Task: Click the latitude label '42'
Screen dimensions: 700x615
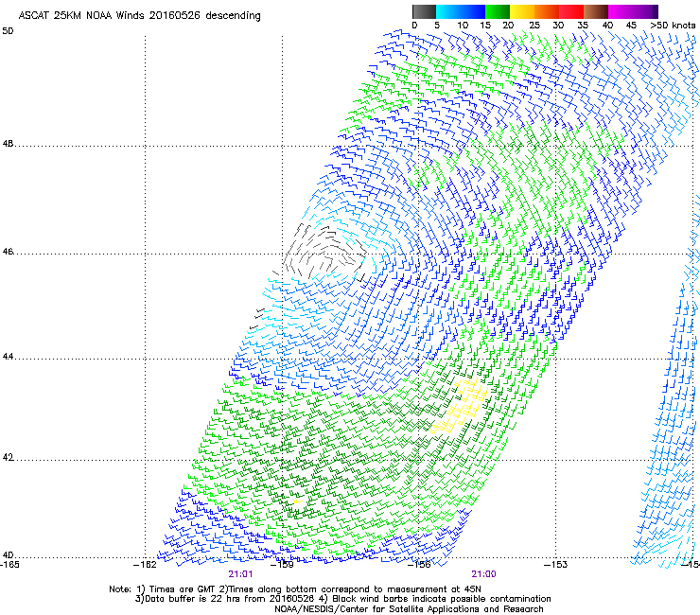Action: tap(8, 458)
